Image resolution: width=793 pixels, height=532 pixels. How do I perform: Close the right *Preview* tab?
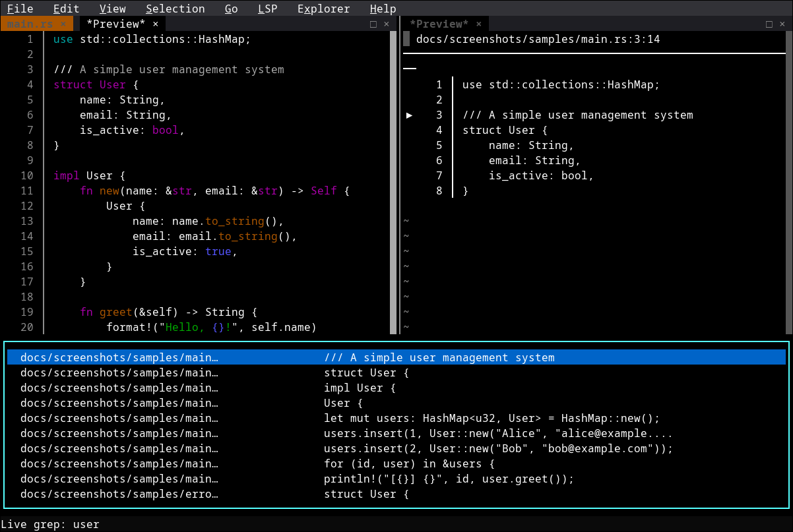pos(478,23)
